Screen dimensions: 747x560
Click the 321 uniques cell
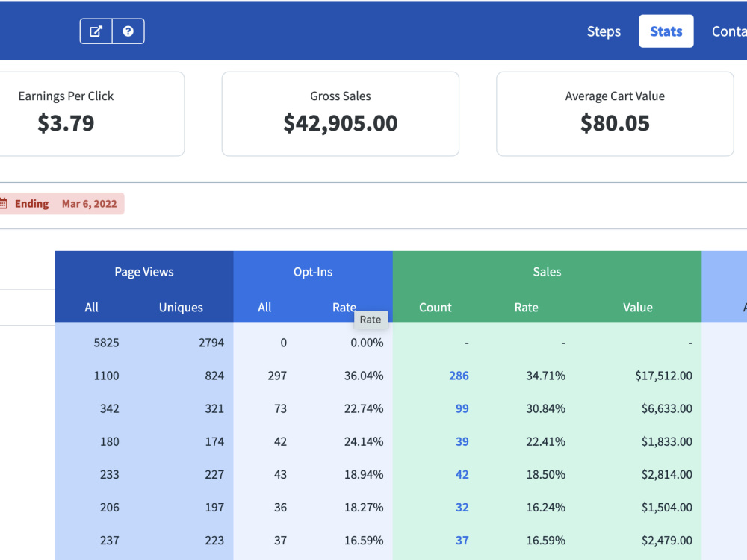tap(214, 408)
